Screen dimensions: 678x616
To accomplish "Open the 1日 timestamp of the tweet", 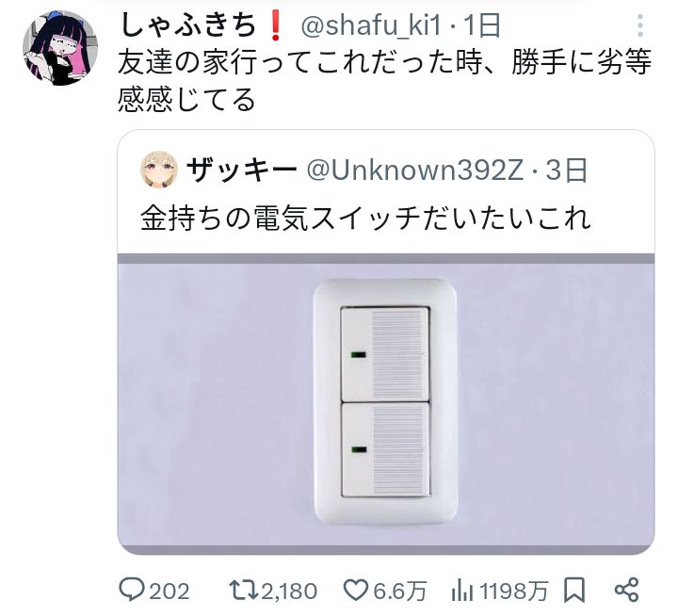I will click(482, 25).
